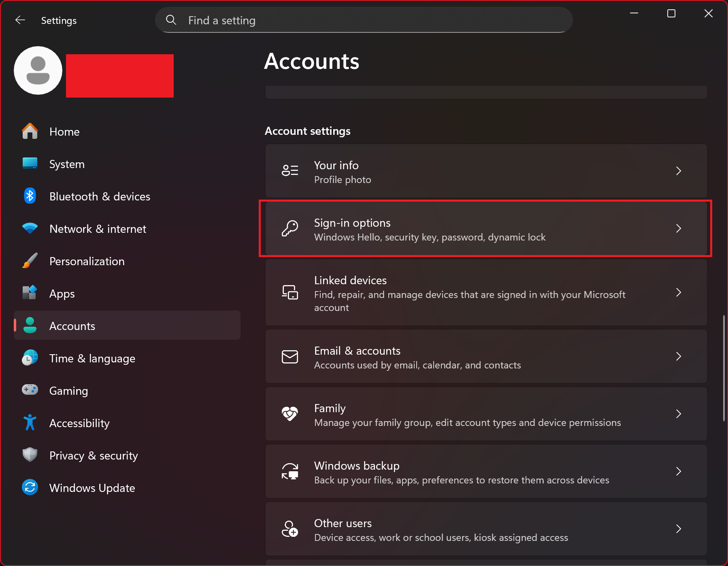
Task: Select the Windows Update icon
Action: (30, 487)
